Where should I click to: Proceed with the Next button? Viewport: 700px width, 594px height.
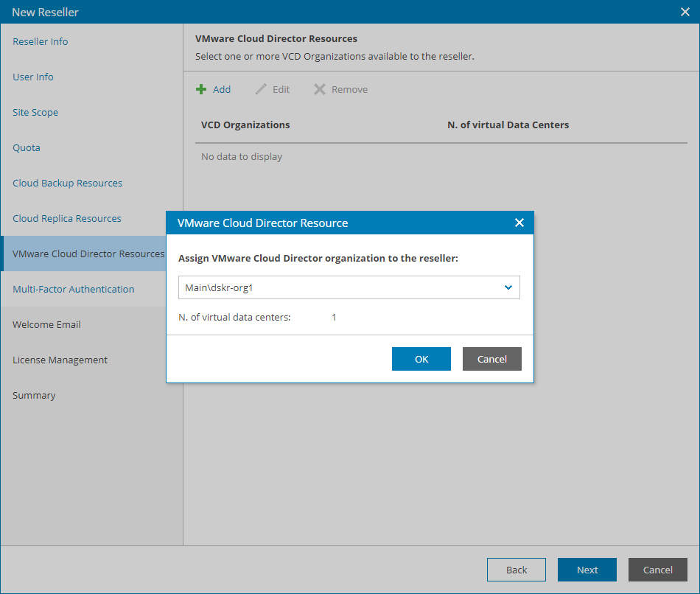pyautogui.click(x=587, y=570)
